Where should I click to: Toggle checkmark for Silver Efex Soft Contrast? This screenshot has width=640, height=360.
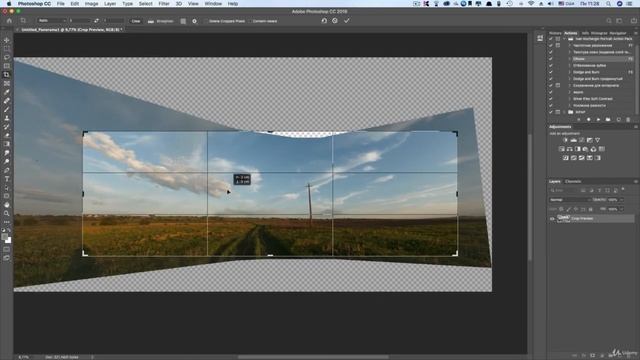click(551, 99)
